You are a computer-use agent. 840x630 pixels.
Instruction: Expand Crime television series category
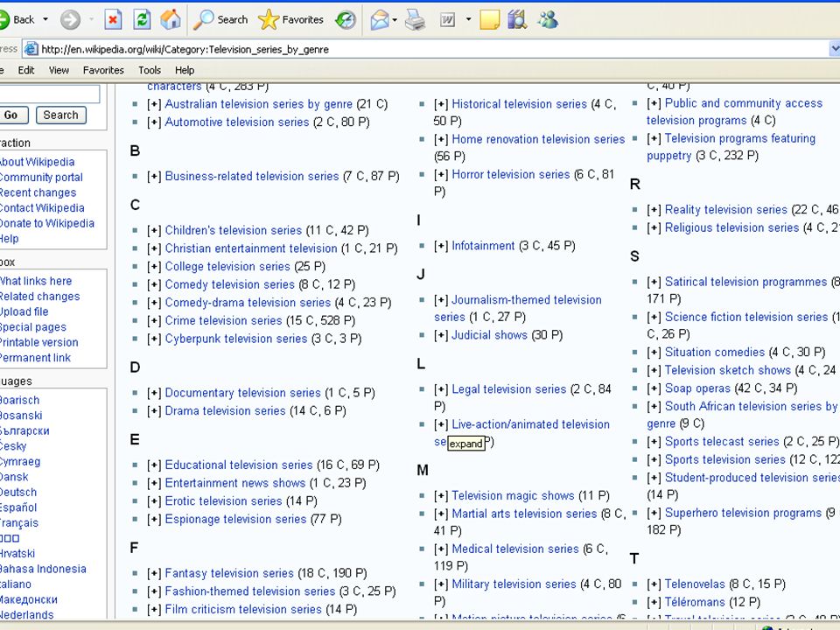[154, 321]
